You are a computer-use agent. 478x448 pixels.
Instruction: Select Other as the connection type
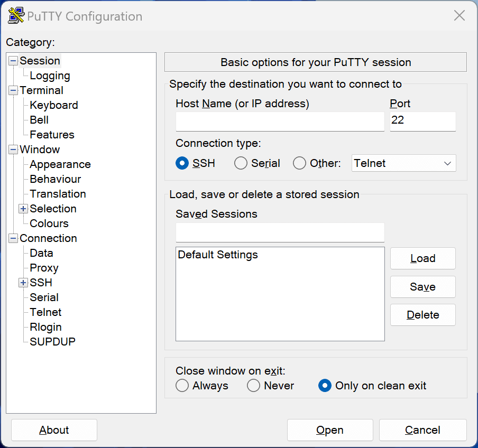click(300, 163)
